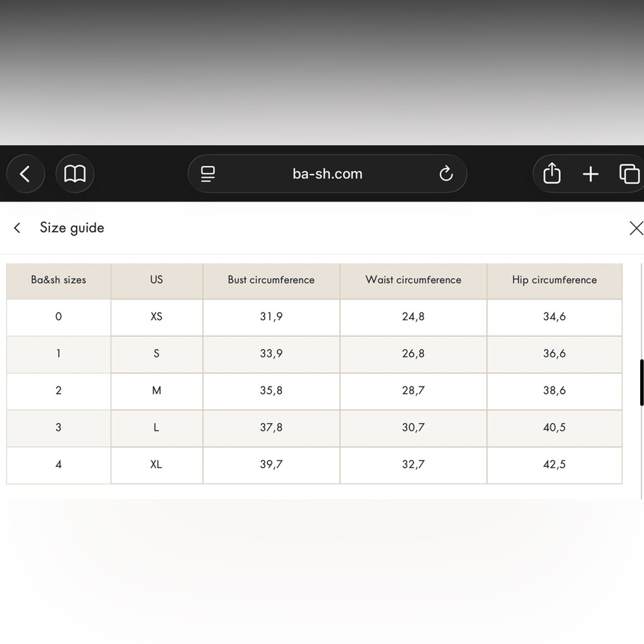Go back from the Size guide
This screenshot has width=644, height=644.
coord(17,228)
